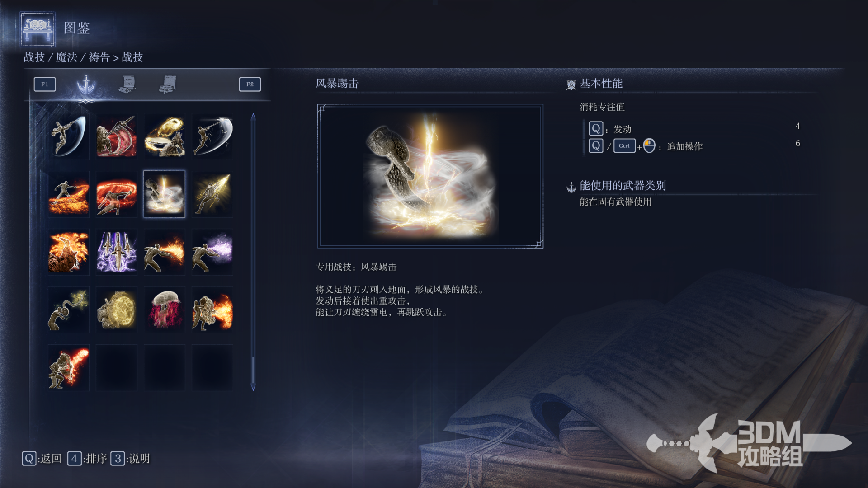868x488 pixels.
Task: Click the 风暴踢击 large preview image
Action: [x=430, y=176]
